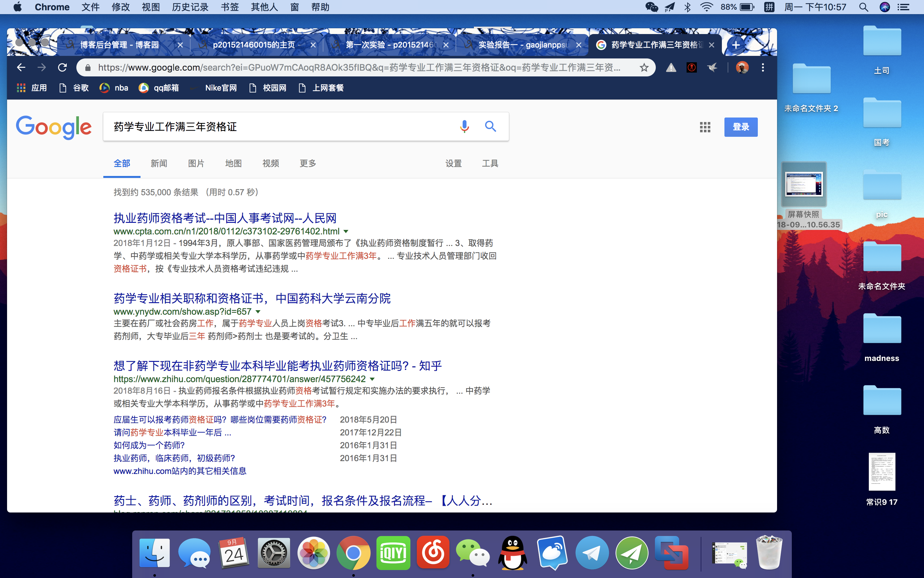The image size is (924, 578).
Task: Switch to the 第一次实验 tab
Action: (x=389, y=45)
